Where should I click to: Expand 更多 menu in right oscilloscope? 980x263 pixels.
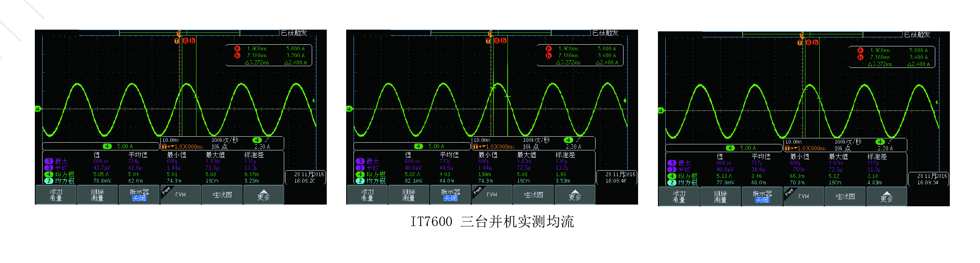886,197
